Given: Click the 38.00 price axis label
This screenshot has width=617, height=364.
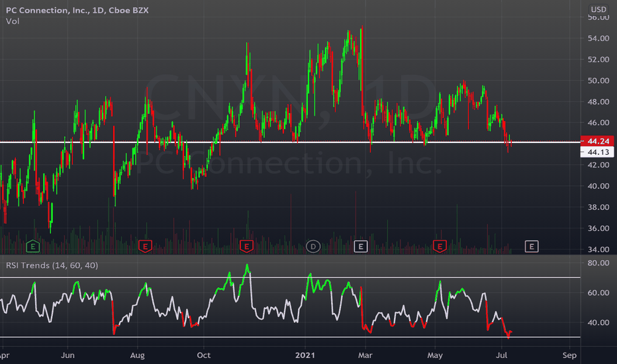Looking at the screenshot, I should 598,207.
